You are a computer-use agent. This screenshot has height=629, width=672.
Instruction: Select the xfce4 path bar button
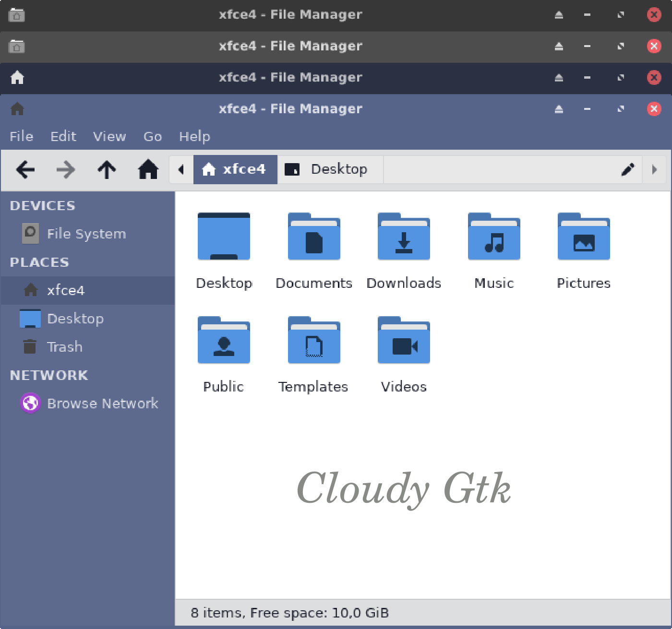coord(235,169)
